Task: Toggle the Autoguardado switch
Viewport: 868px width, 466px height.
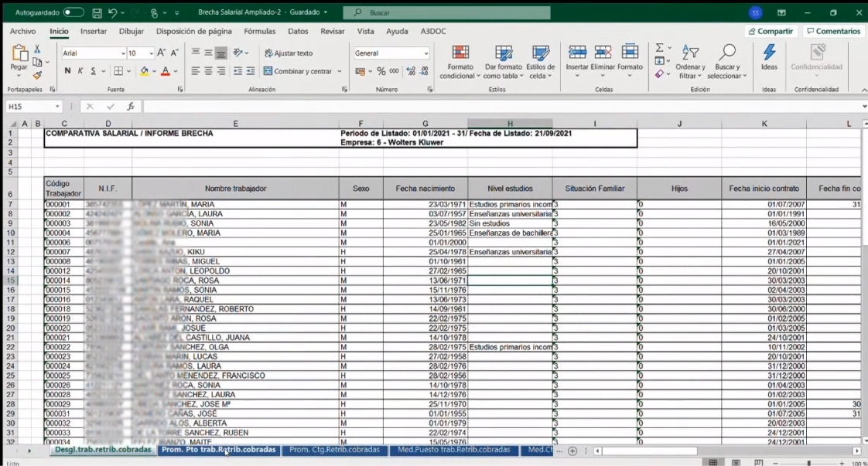Action: click(x=73, y=13)
